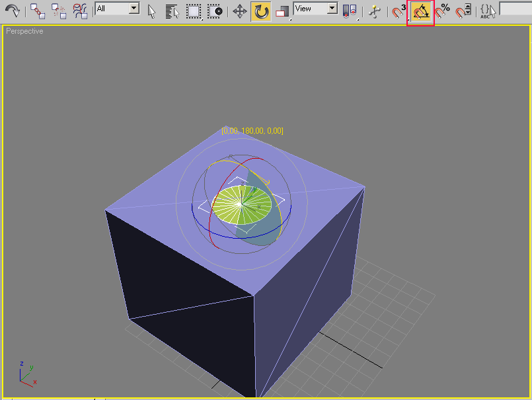Click the Redo arrow icon
The image size is (532, 400).
13,11
